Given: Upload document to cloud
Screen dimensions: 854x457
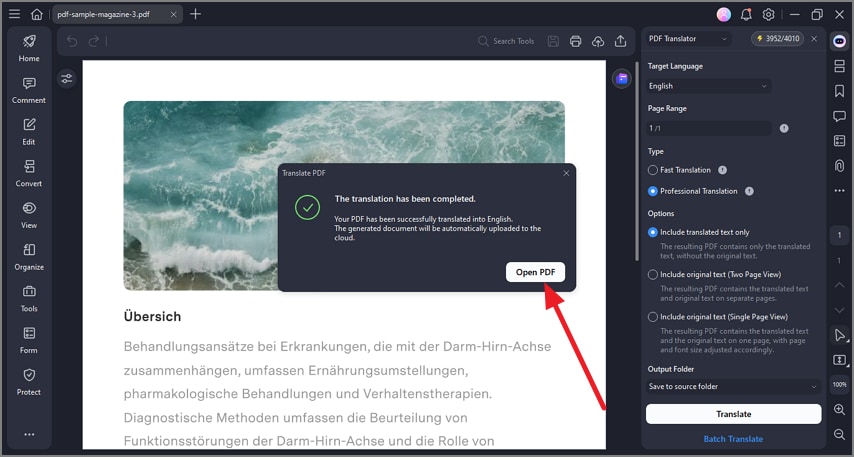Looking at the screenshot, I should pyautogui.click(x=598, y=41).
